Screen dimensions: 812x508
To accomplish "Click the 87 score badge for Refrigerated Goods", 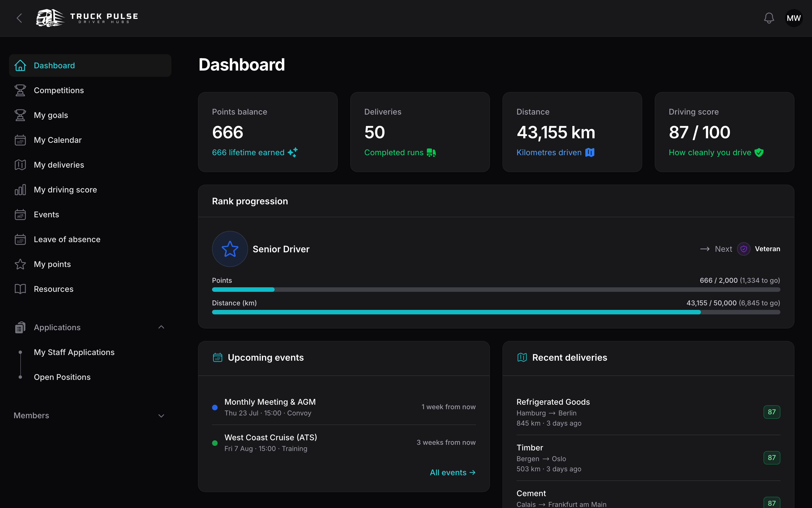I will click(x=772, y=412).
